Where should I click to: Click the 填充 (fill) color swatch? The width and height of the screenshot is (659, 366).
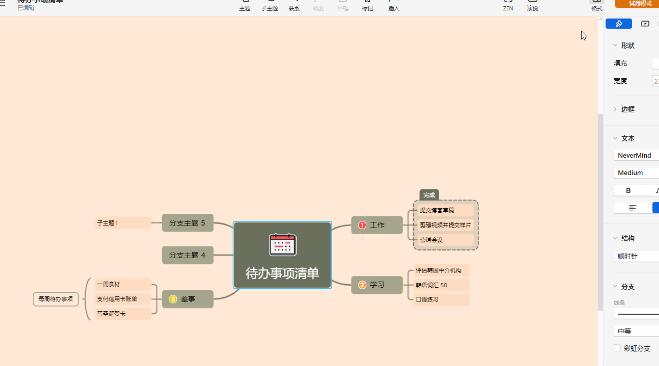pos(655,63)
